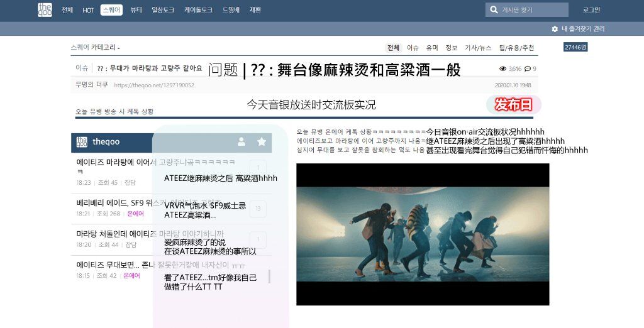Viewport: 644px width, 328px height.
Task: Select the 스퀘어 navigation tab
Action: coord(111,10)
